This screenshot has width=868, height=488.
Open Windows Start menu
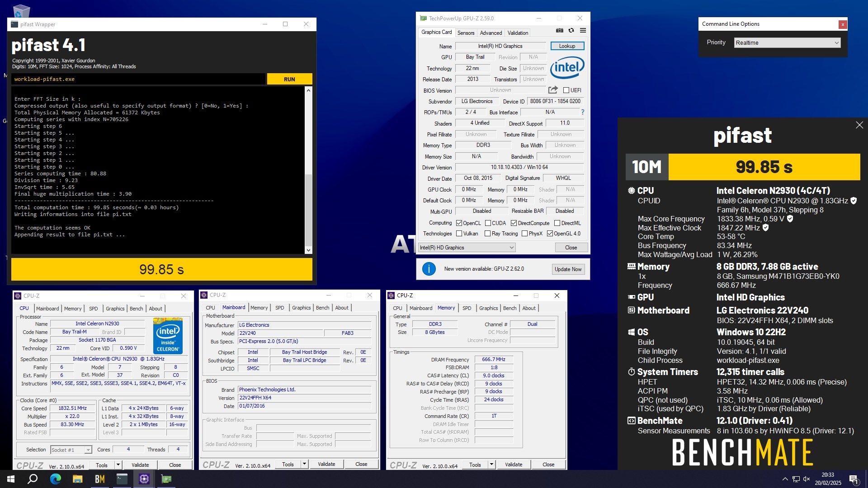click(x=11, y=479)
